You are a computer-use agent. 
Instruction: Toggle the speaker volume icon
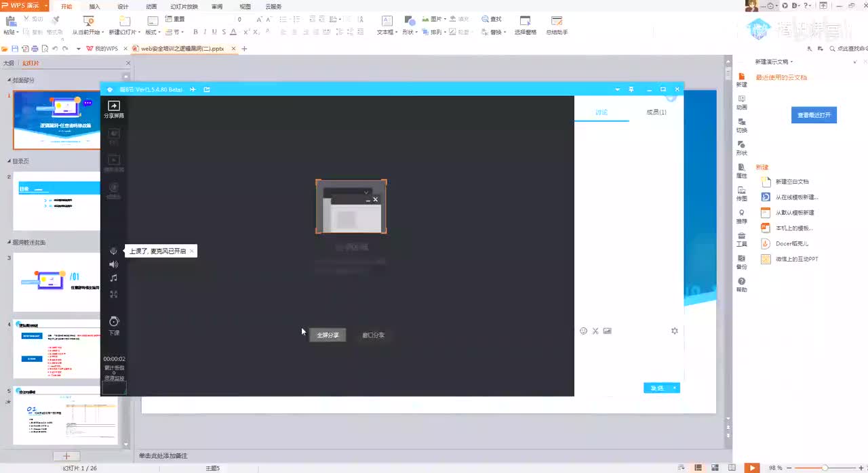pyautogui.click(x=114, y=264)
